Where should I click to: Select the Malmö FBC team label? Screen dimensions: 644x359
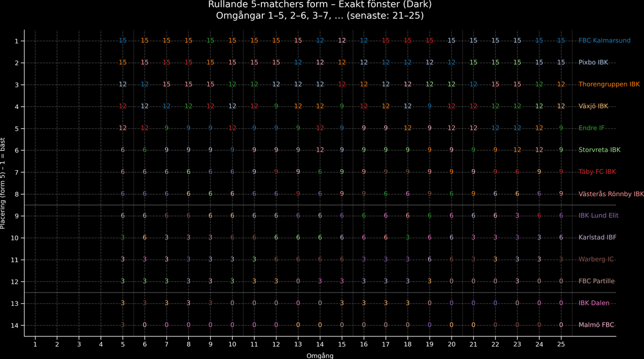(x=596, y=325)
